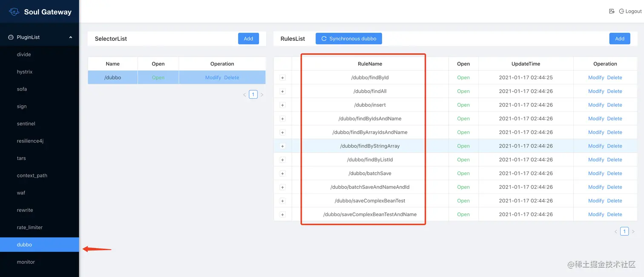The image size is (644, 277).
Task: Open the hystrix plugin
Action: coord(40,72)
